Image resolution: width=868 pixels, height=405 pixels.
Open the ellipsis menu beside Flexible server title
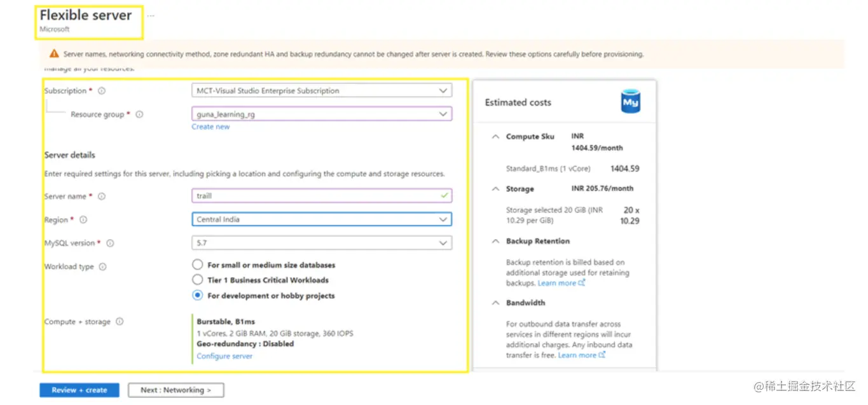(151, 15)
